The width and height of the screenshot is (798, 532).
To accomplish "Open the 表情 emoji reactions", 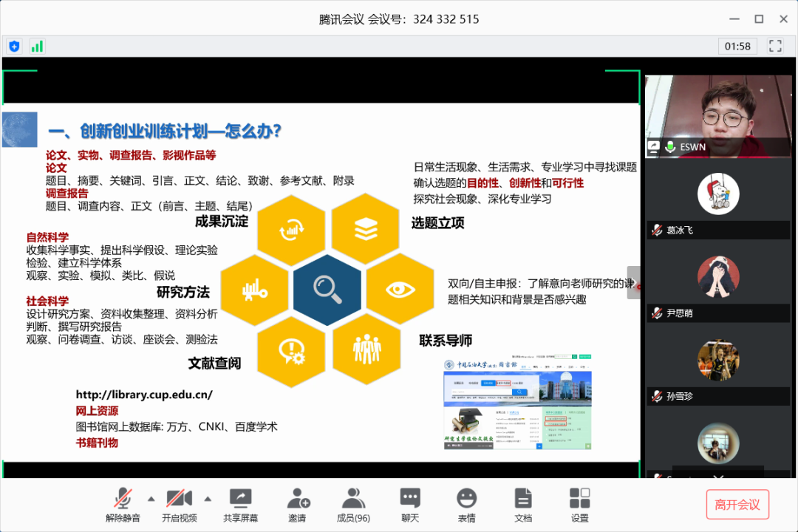I will [466, 505].
